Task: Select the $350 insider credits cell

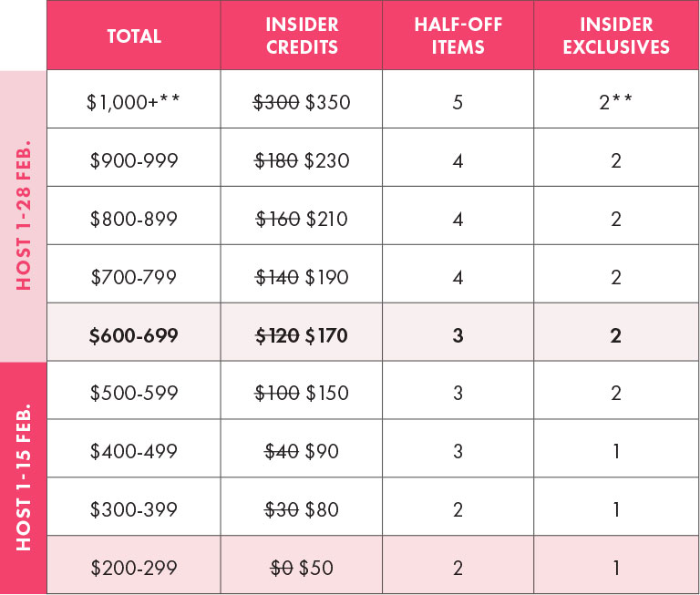Action: 302,99
